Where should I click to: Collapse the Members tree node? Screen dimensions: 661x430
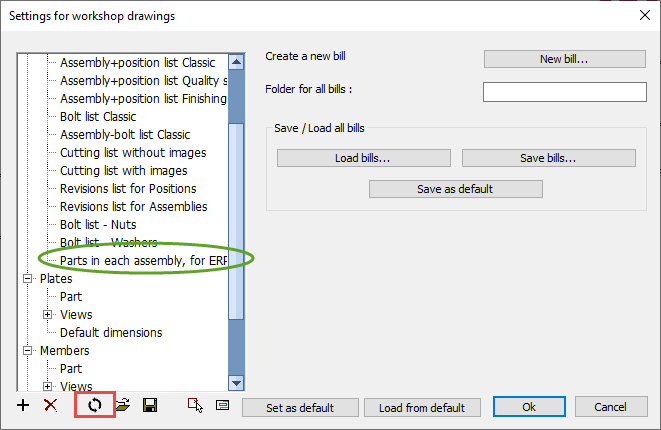(x=29, y=351)
